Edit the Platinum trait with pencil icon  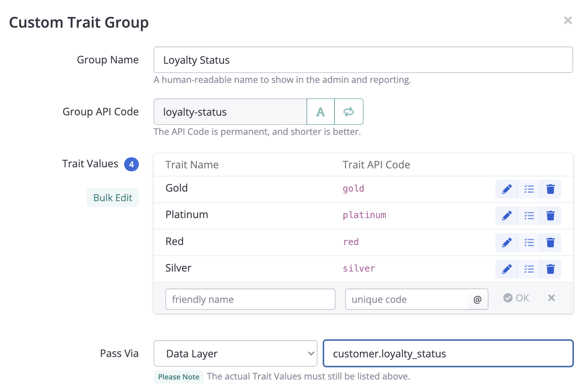click(507, 216)
